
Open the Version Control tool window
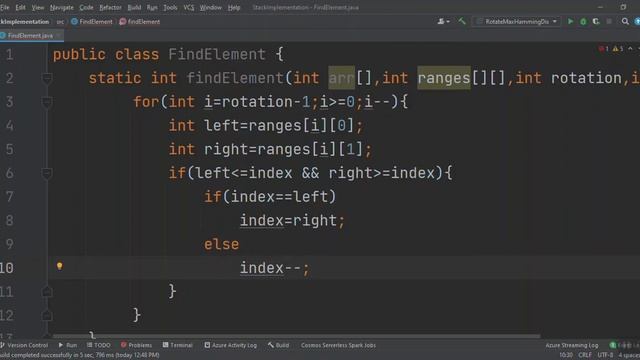24,345
